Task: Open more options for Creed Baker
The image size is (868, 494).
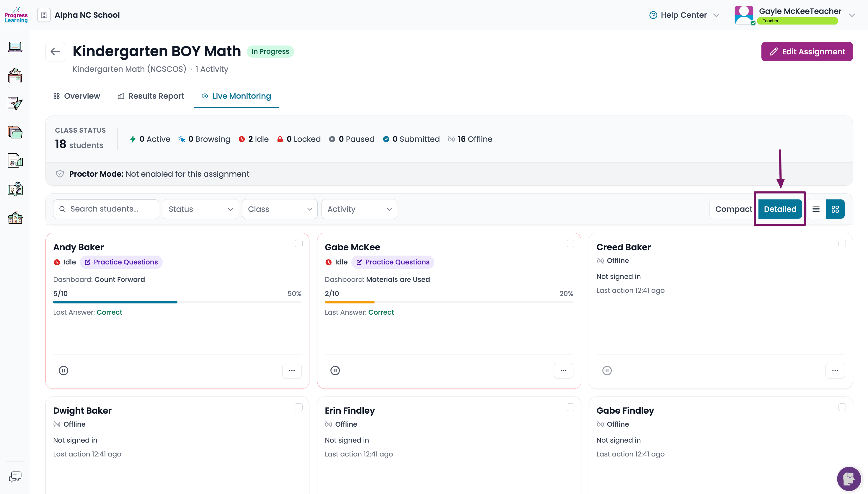Action: [835, 370]
